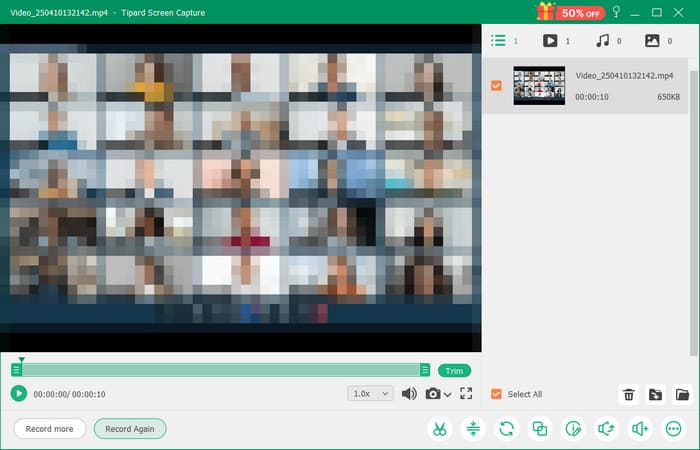Click the video compressor icon
The image size is (700, 450).
coord(473,429)
